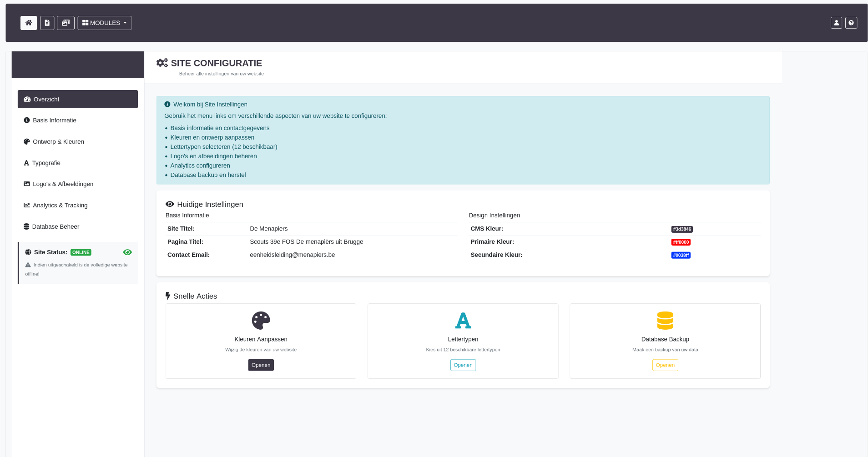Click the contact email eenheidsleiding@menapiers.be

[292, 255]
